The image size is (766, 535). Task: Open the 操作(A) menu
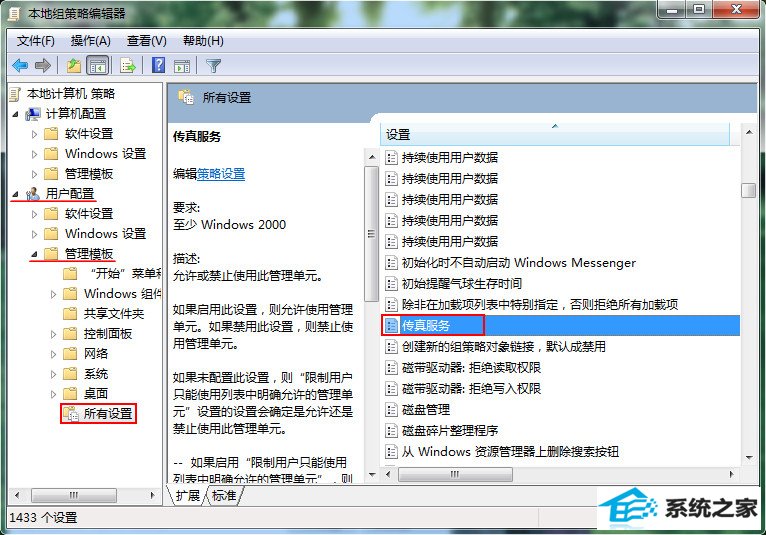(x=90, y=41)
